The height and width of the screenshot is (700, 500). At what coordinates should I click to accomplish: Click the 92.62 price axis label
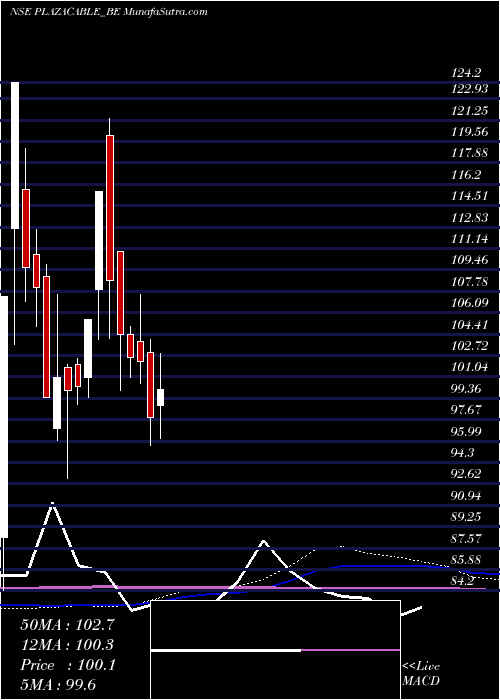click(x=467, y=474)
